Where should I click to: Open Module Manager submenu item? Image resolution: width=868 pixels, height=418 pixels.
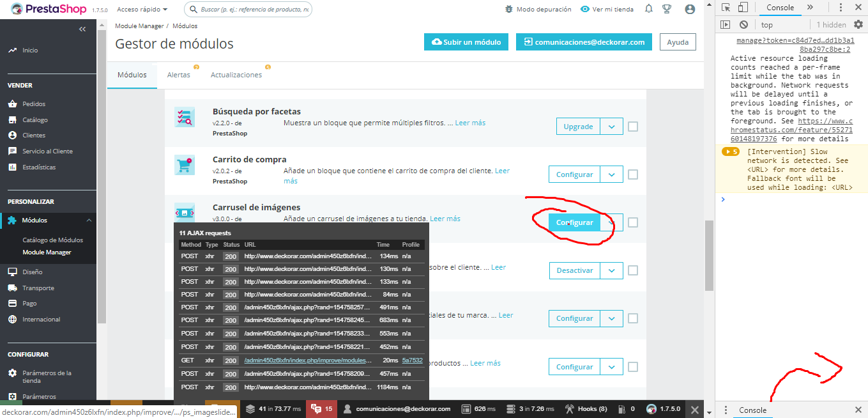(47, 252)
